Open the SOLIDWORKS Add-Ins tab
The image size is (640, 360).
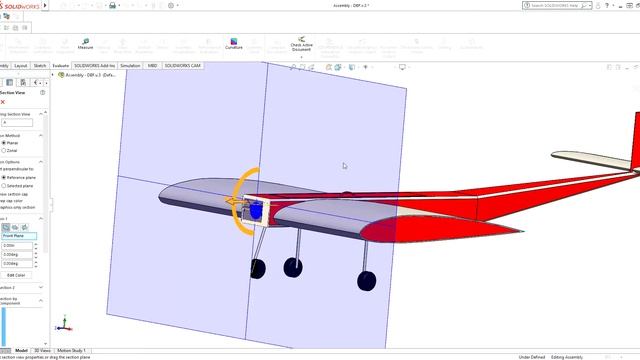[95, 66]
